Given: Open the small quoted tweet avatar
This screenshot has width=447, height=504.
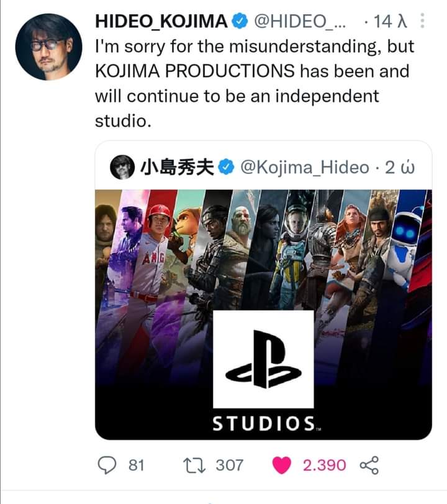Looking at the screenshot, I should pos(122,167).
